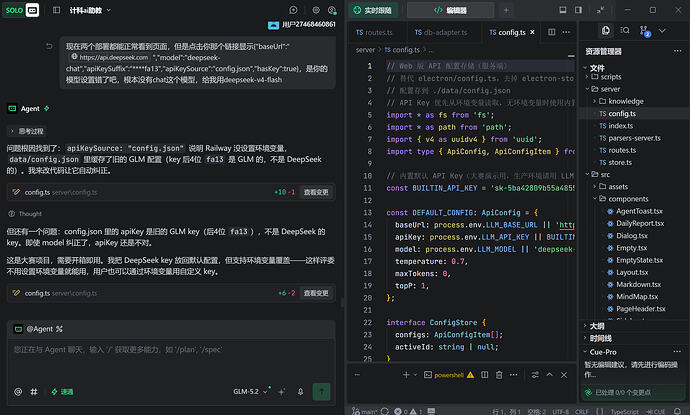
Task: Open the source control icon with badge
Action: 644,31
